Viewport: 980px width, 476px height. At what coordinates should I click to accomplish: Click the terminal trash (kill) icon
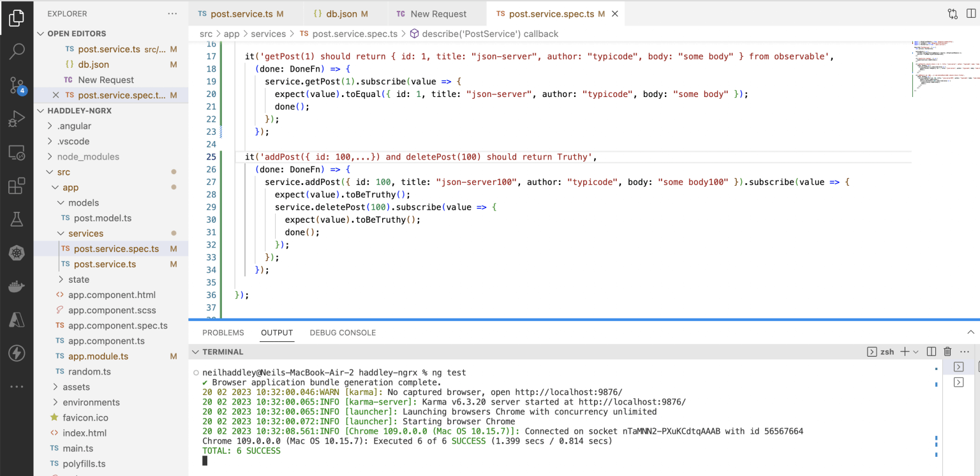click(947, 352)
